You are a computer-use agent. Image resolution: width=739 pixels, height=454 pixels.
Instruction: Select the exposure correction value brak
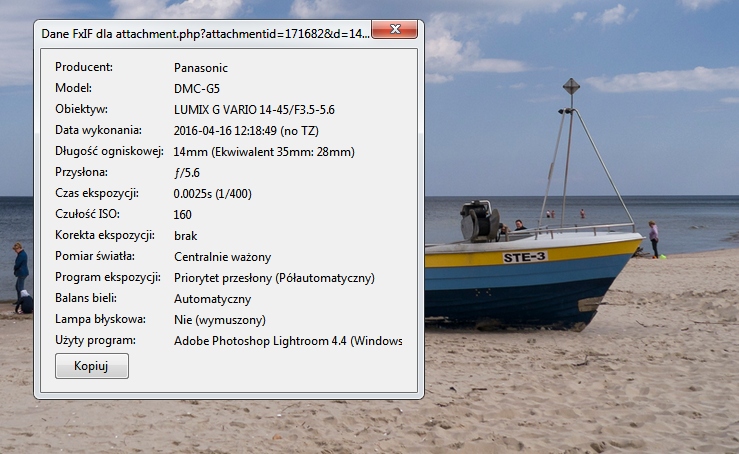pyautogui.click(x=185, y=236)
